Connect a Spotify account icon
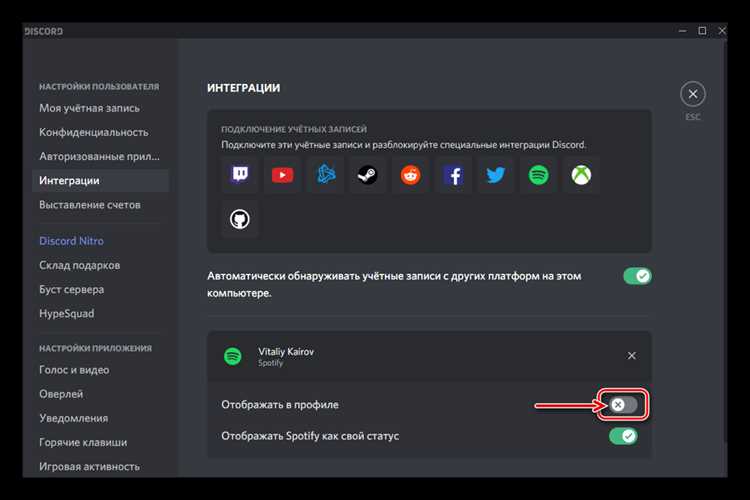 pos(539,175)
